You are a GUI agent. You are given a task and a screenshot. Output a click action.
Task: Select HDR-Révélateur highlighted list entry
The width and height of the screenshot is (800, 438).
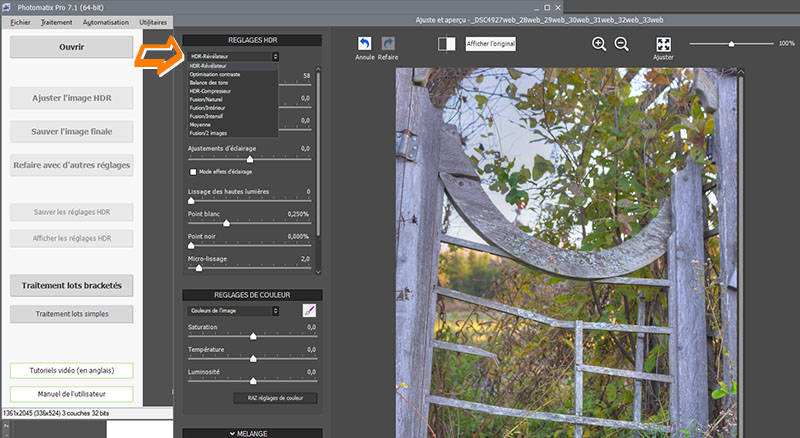point(233,66)
